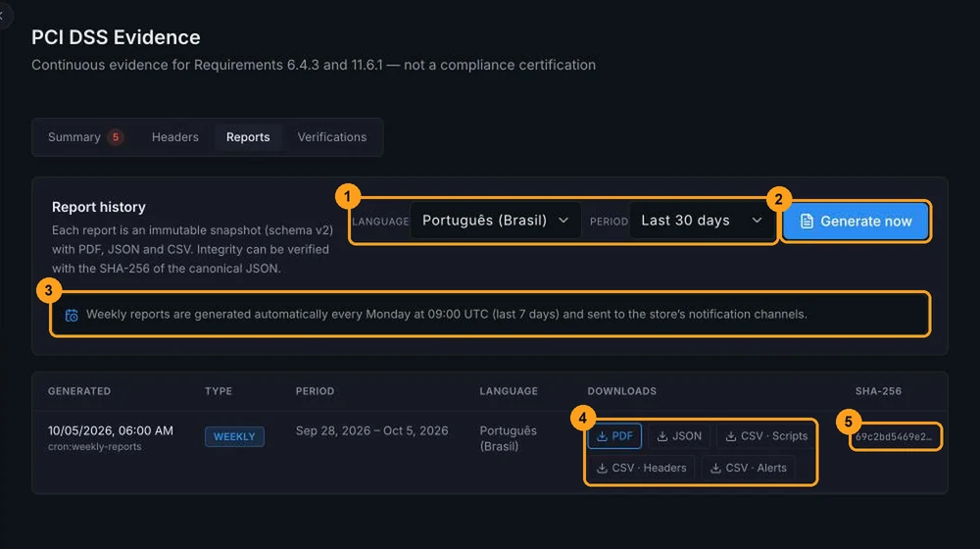Viewport: 980px width, 549px height.
Task: Click the generated date 10/05/2026, 06:00 AM
Action: coord(111,430)
